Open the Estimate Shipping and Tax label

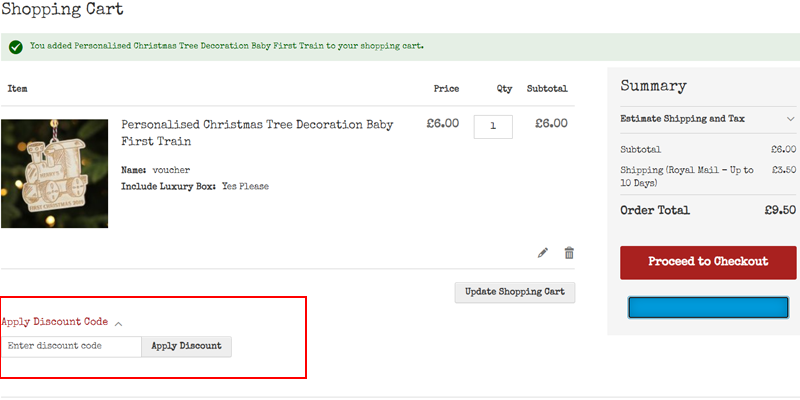682,119
